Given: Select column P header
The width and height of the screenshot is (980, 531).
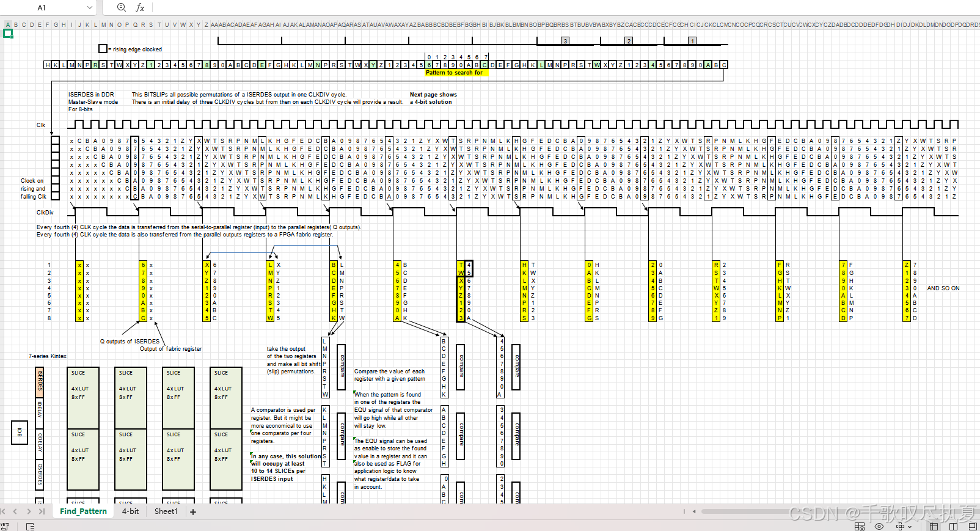Looking at the screenshot, I should 127,24.
